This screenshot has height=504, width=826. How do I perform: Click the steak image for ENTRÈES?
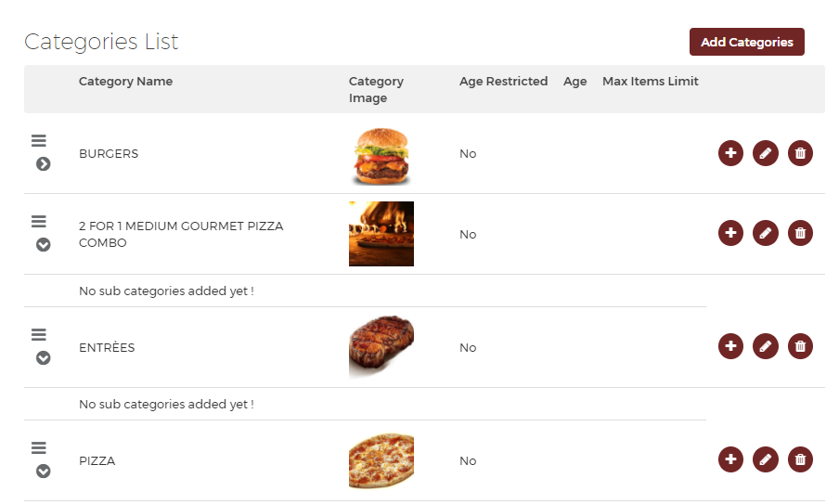coord(381,346)
